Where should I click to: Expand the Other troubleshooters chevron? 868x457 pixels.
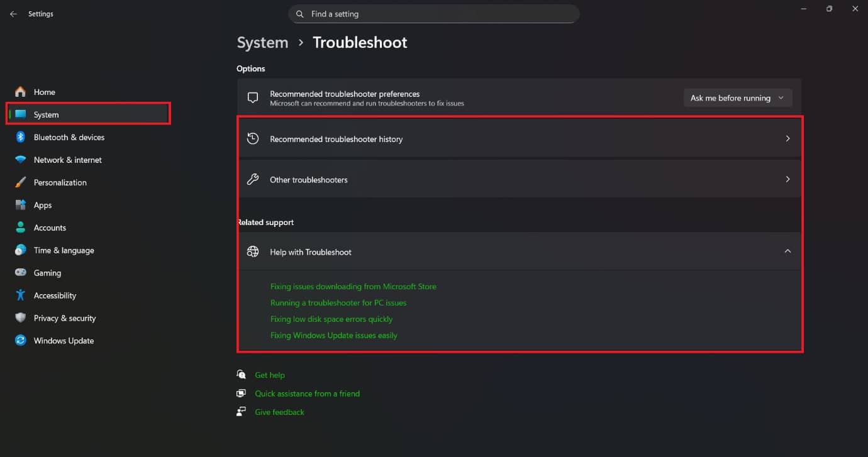coord(787,179)
